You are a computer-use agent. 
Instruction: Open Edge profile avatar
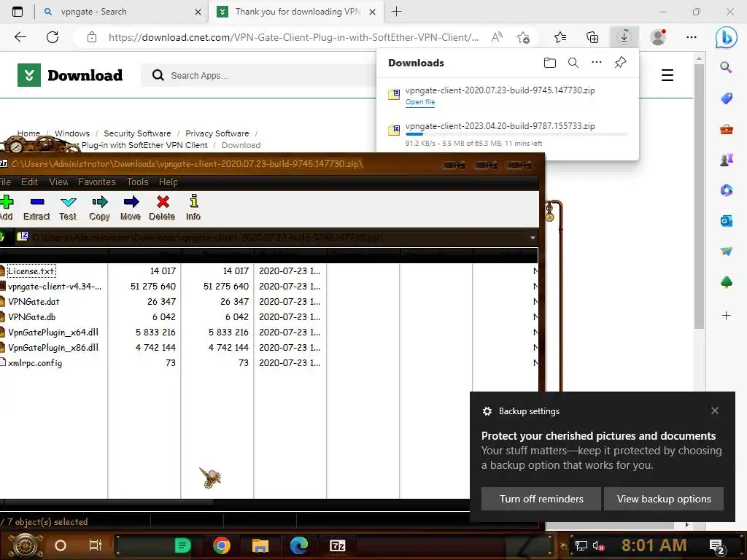click(658, 37)
